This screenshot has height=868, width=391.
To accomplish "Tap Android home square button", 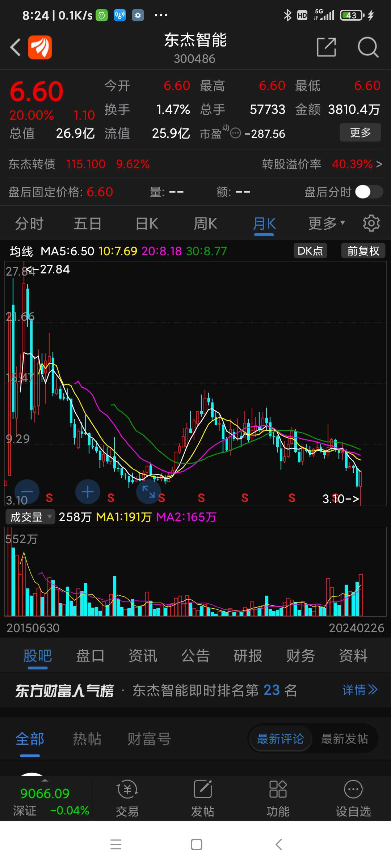I will 197,844.
